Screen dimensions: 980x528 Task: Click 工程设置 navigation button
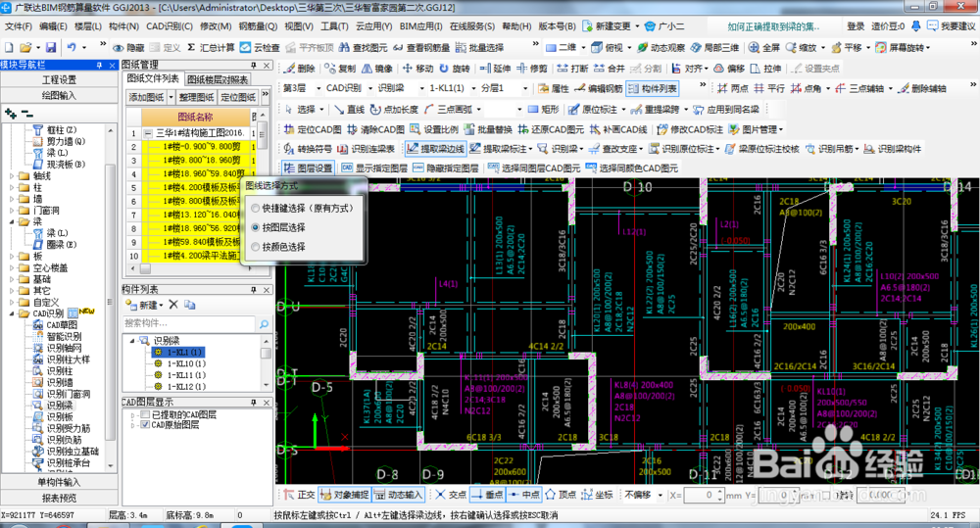coord(60,80)
